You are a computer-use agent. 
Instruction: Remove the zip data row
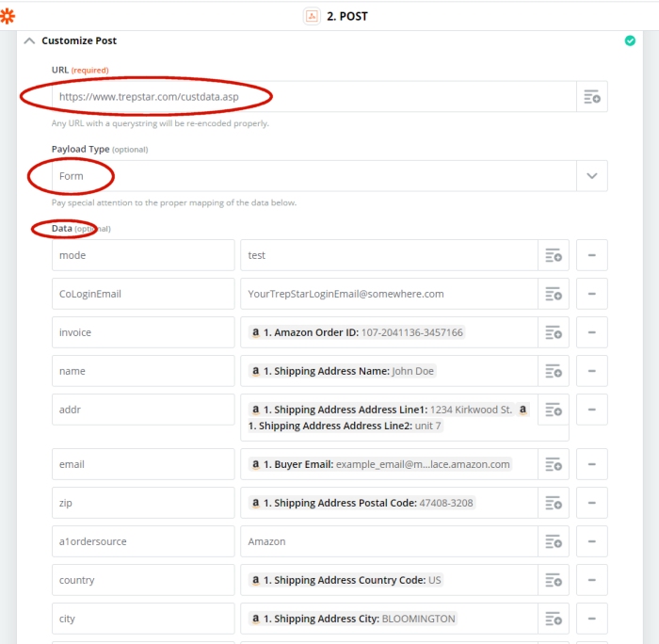(592, 503)
